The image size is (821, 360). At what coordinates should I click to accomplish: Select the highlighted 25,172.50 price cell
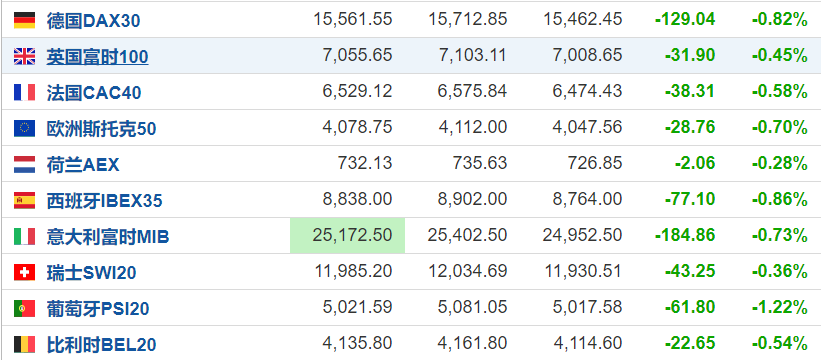(348, 235)
